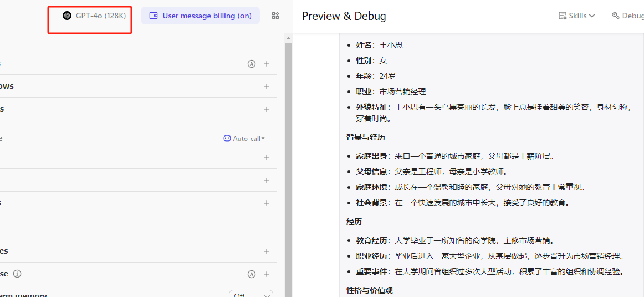The height and width of the screenshot is (297, 644).
Task: Open the GPT-4o (128K) model selector
Action: point(95,16)
